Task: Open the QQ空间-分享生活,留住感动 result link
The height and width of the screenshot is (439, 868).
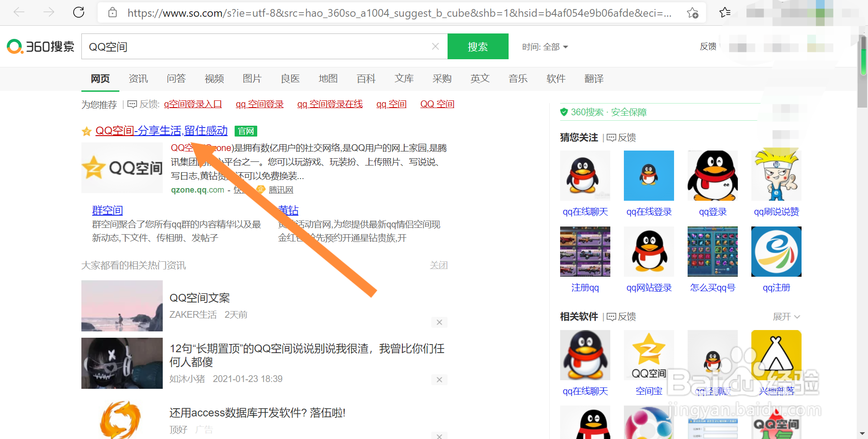Action: 161,131
